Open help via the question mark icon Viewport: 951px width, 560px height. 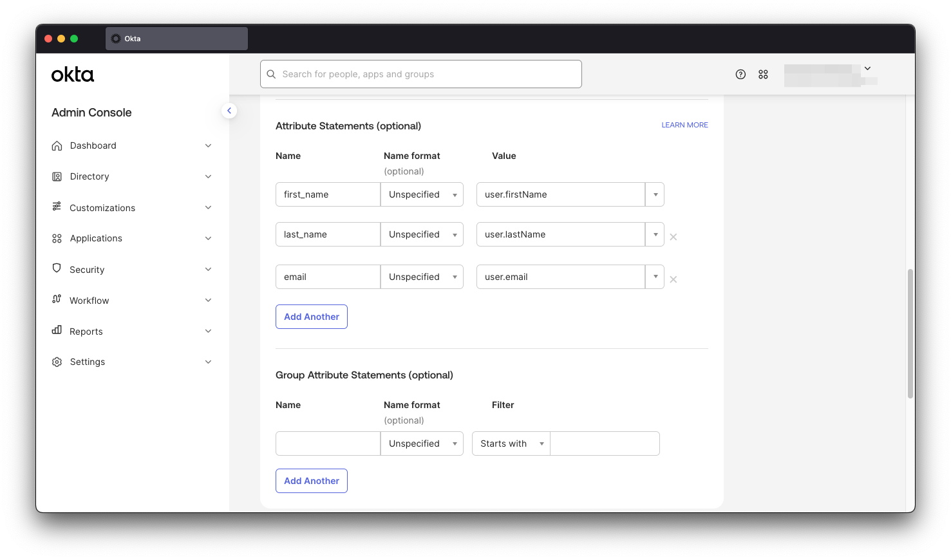tap(740, 74)
